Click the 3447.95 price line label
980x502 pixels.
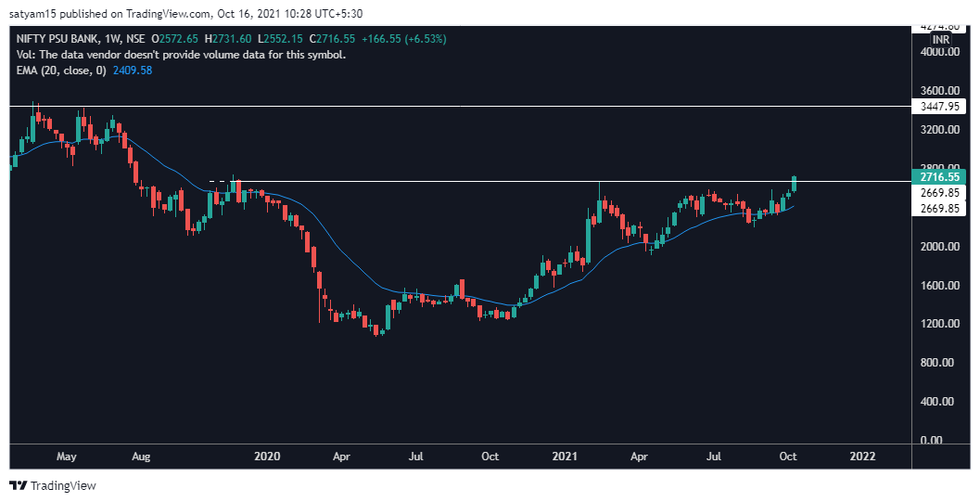[939, 107]
